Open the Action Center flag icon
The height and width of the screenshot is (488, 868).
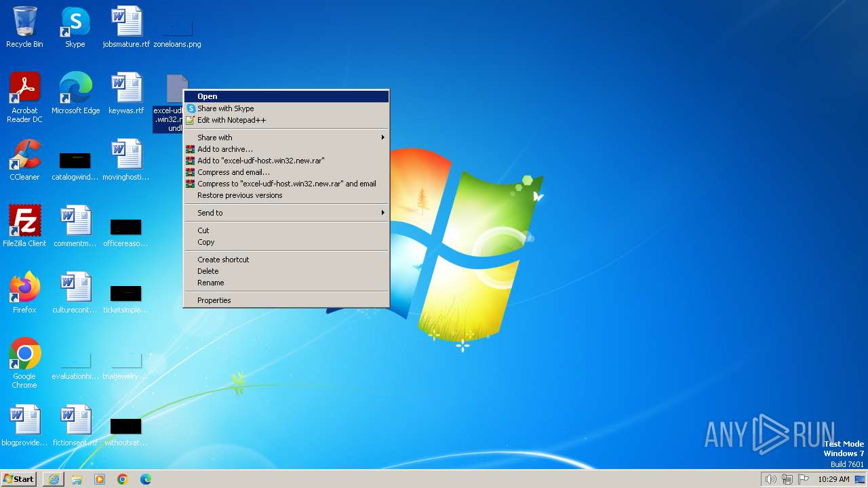coord(804,479)
